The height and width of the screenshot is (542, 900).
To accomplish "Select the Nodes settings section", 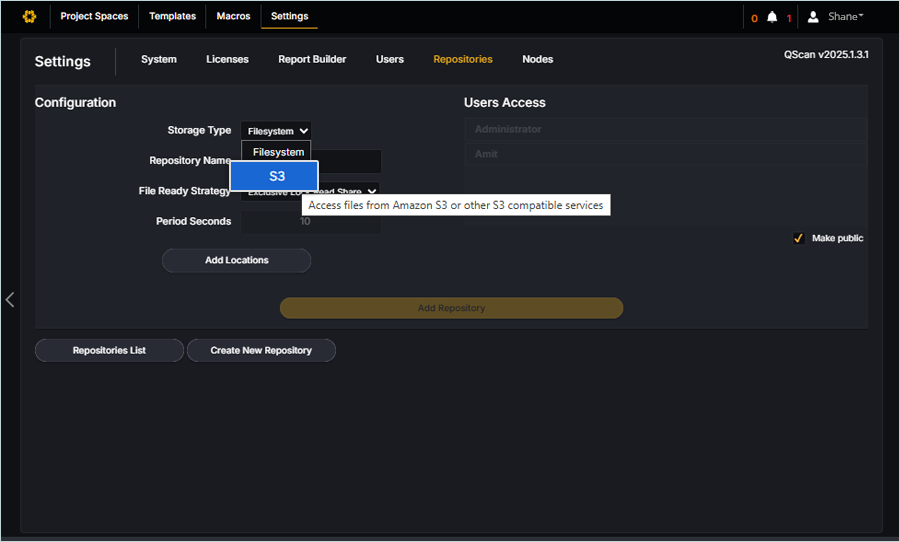I will [537, 60].
